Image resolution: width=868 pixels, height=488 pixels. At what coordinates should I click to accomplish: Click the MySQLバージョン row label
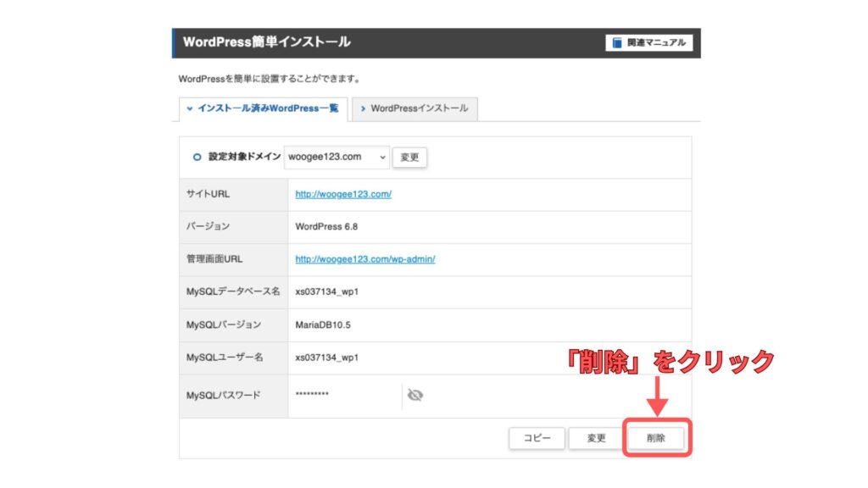click(224, 324)
